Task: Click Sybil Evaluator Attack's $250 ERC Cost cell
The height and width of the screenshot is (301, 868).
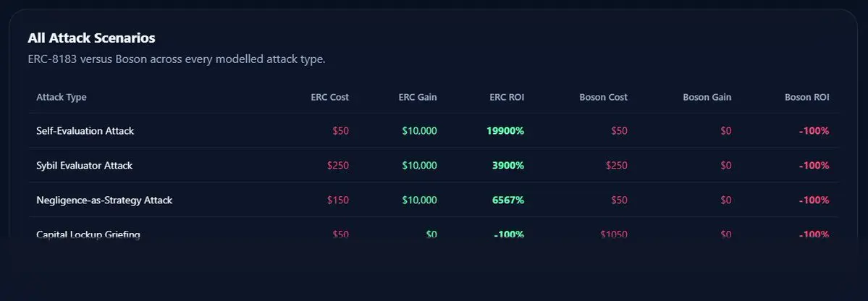Action: (x=338, y=166)
